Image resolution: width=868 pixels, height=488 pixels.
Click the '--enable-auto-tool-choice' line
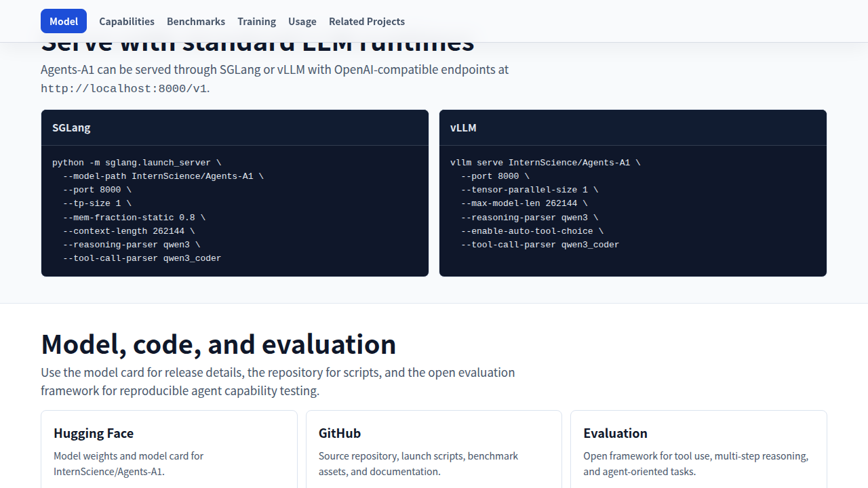click(x=532, y=231)
